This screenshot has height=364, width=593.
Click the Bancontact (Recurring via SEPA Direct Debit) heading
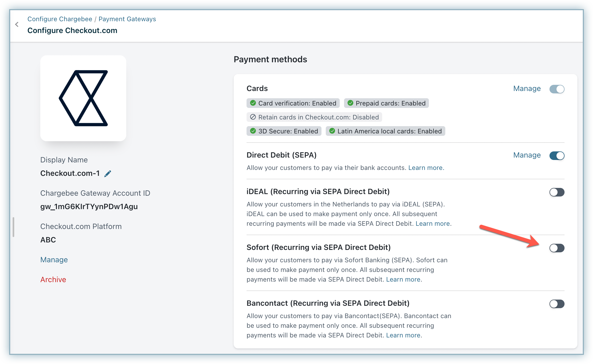coord(328,303)
